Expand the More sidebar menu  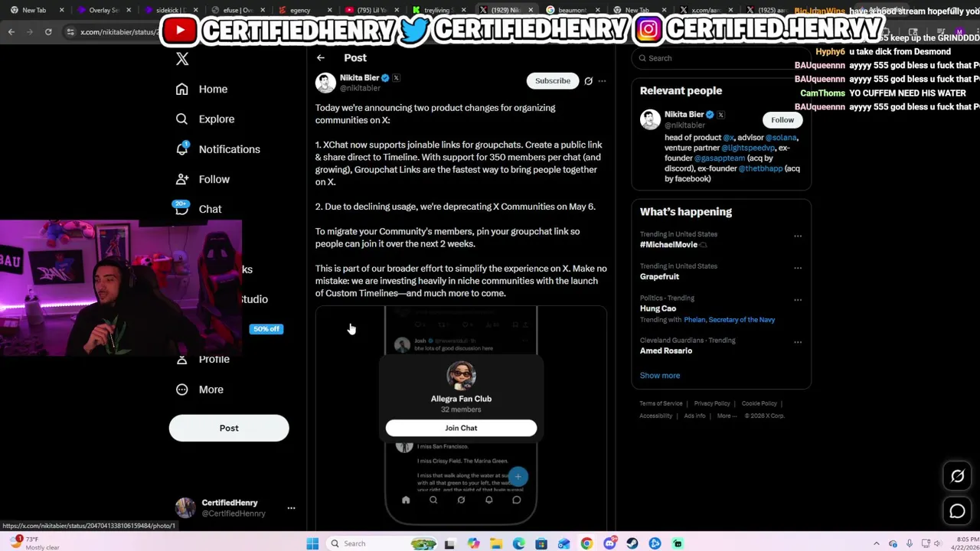coord(200,390)
